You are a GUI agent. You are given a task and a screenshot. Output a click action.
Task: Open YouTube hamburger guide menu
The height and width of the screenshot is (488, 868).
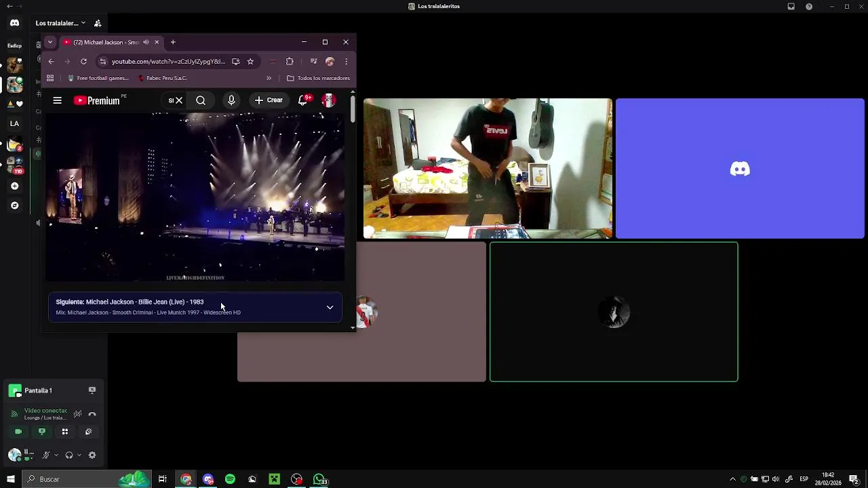tap(58, 100)
